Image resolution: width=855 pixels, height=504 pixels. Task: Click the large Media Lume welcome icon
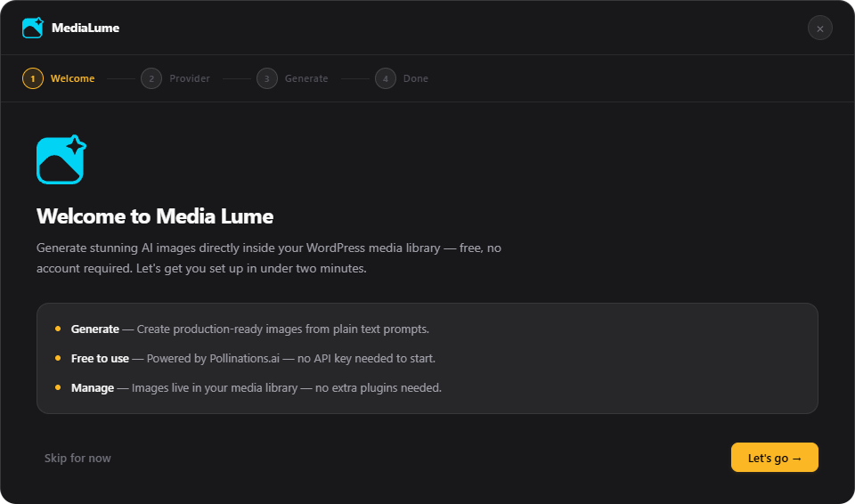[x=61, y=159]
